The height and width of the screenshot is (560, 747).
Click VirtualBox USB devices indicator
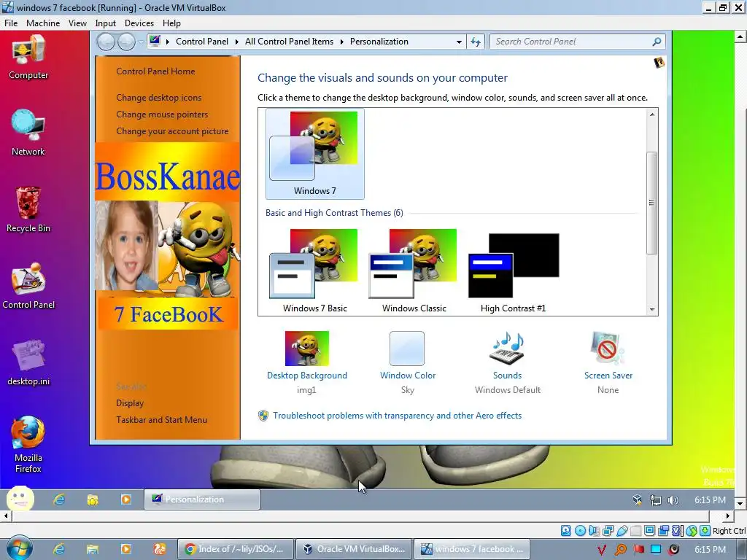(622, 531)
